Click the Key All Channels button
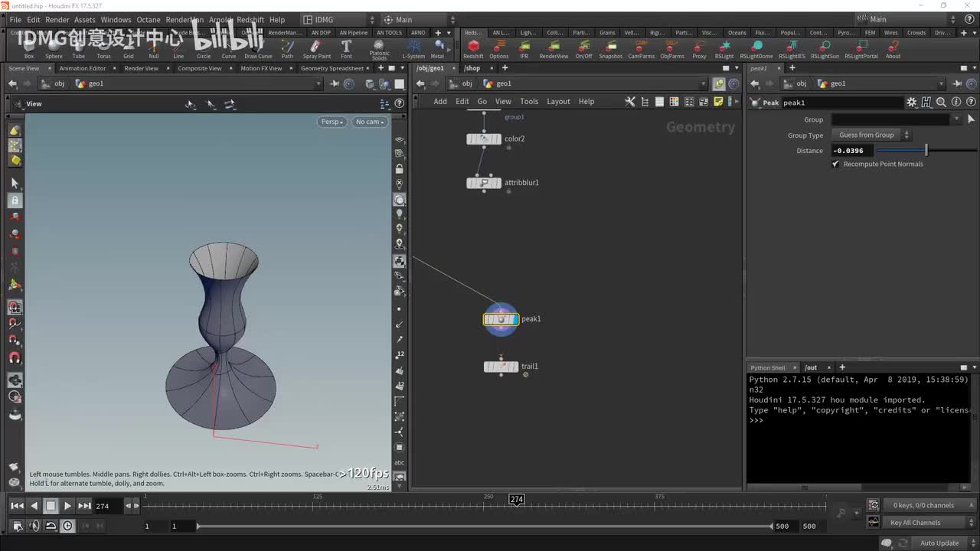 pyautogui.click(x=915, y=523)
